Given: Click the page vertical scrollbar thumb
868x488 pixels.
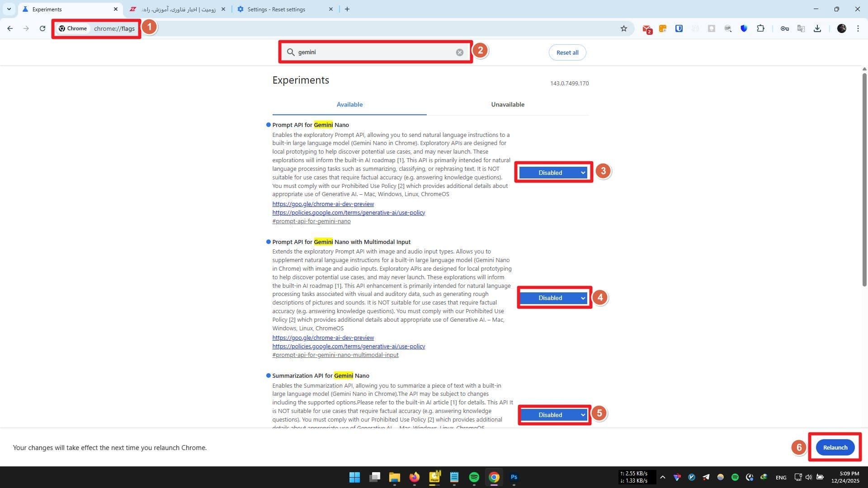Looking at the screenshot, I should click(864, 179).
